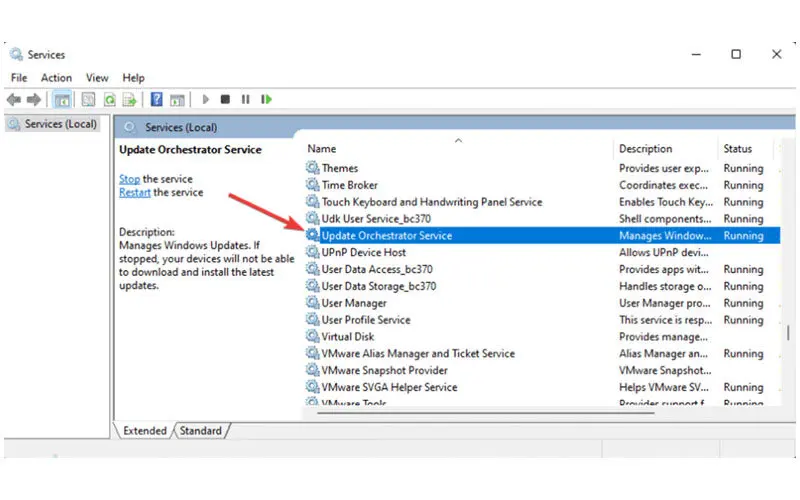Select the Themes service row
Screen dimensions: 800x500
pyautogui.click(x=542, y=168)
